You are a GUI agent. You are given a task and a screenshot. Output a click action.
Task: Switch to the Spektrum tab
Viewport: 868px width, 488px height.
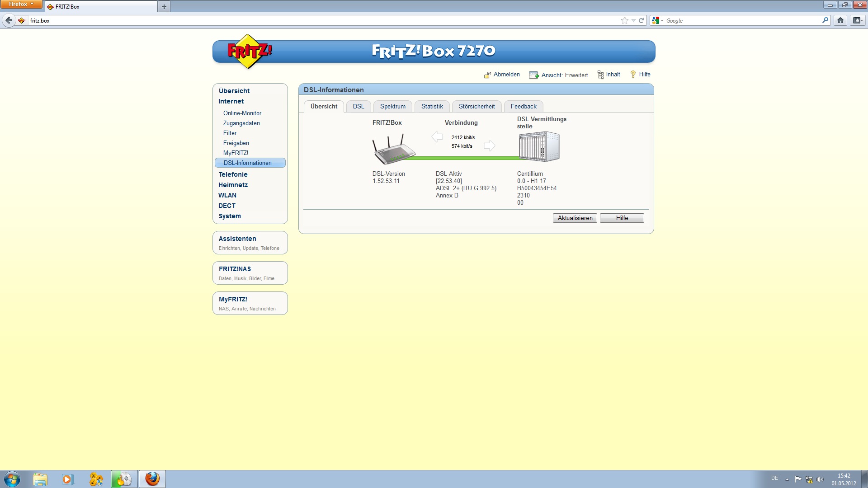[392, 106]
